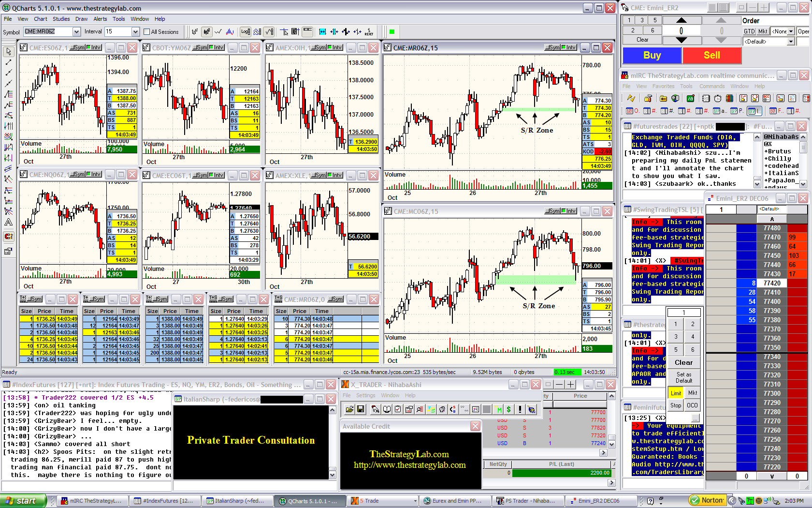Select the arrow pointer drawing tool
Image resolution: width=812 pixels, height=508 pixels.
point(8,51)
